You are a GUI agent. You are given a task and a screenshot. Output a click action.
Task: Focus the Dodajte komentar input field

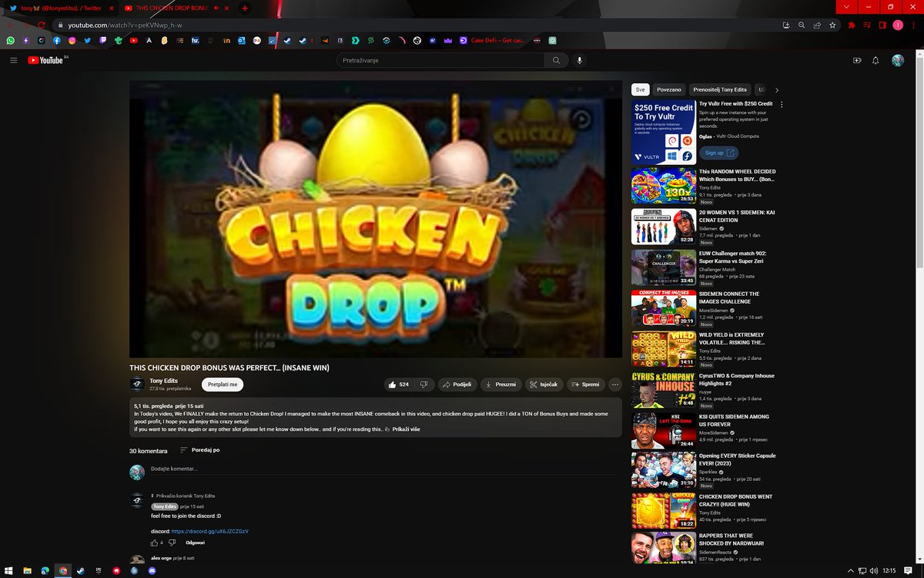click(385, 469)
